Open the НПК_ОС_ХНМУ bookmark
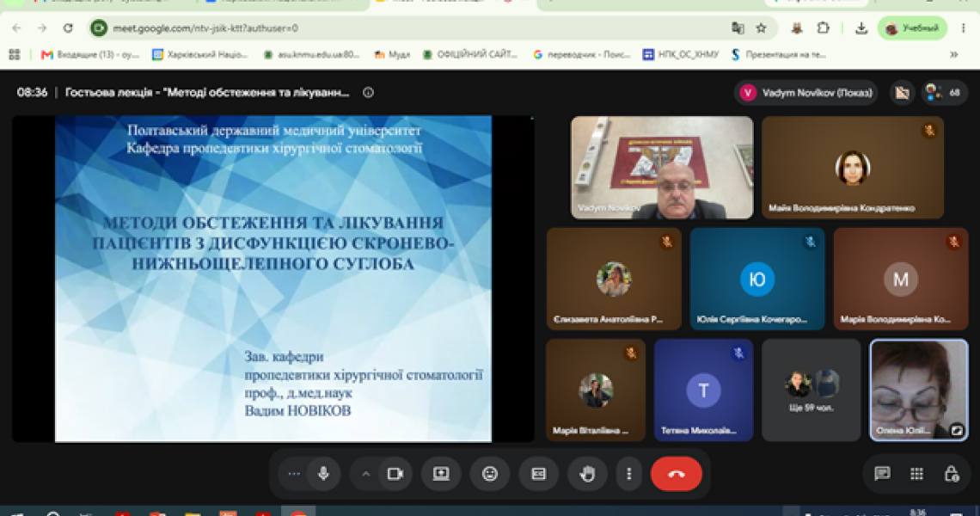This screenshot has height=516, width=980. click(x=681, y=55)
